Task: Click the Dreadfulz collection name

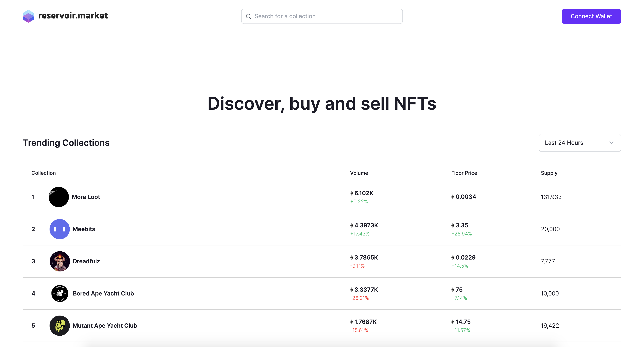Action: [86, 261]
